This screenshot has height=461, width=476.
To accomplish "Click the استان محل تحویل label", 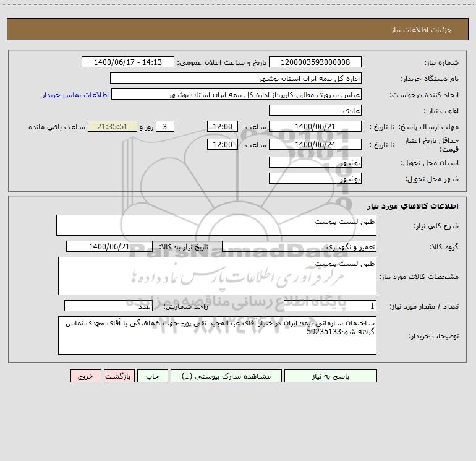I will coord(430,163).
